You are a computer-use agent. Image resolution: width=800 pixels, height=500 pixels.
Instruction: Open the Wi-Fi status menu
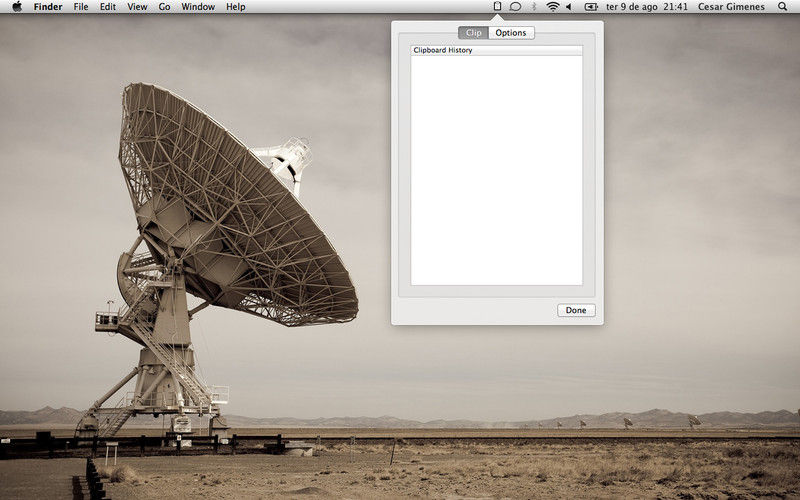click(x=553, y=7)
